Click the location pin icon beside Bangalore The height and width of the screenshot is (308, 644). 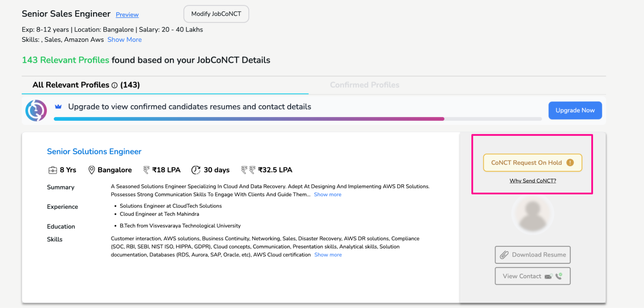click(x=91, y=170)
